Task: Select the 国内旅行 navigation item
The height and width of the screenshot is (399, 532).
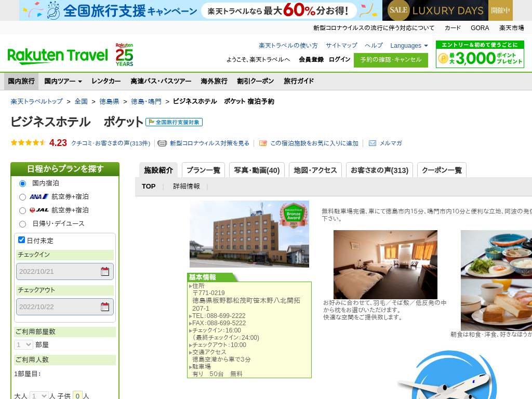Action: pyautogui.click(x=21, y=81)
